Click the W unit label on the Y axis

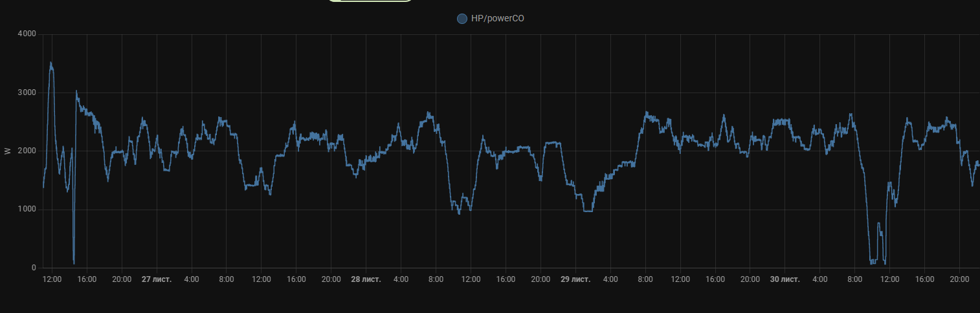coord(8,151)
